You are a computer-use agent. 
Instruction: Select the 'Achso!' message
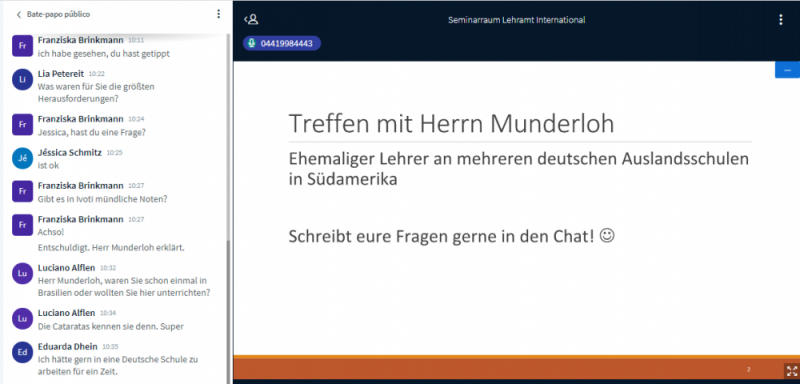(x=51, y=232)
